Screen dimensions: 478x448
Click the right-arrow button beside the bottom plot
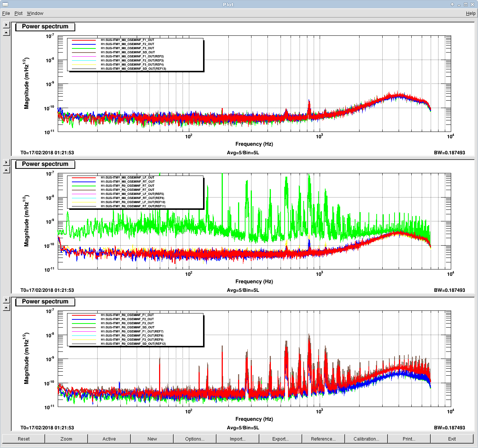(6, 300)
